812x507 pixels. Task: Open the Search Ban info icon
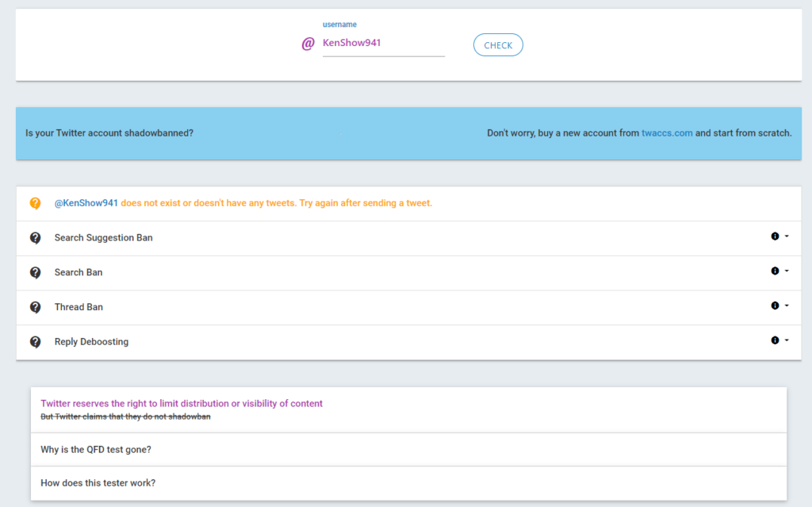775,271
